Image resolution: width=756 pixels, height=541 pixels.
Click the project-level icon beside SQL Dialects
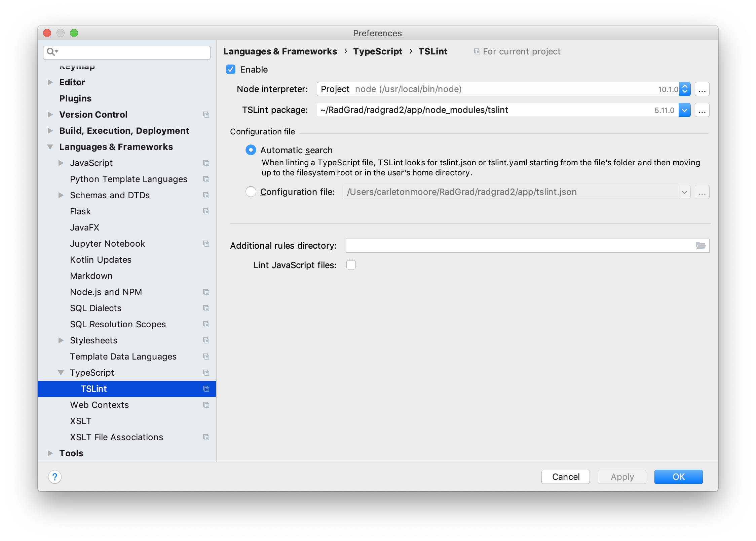click(x=206, y=308)
